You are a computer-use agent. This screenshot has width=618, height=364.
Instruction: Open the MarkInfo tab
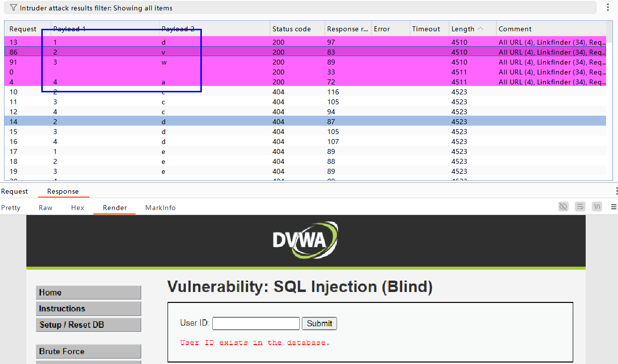tap(160, 208)
